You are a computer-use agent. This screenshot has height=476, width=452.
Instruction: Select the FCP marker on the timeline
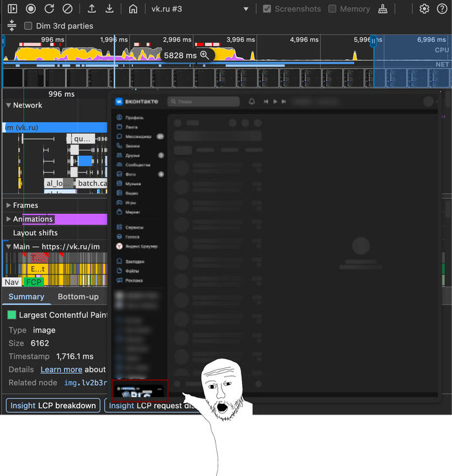[34, 282]
